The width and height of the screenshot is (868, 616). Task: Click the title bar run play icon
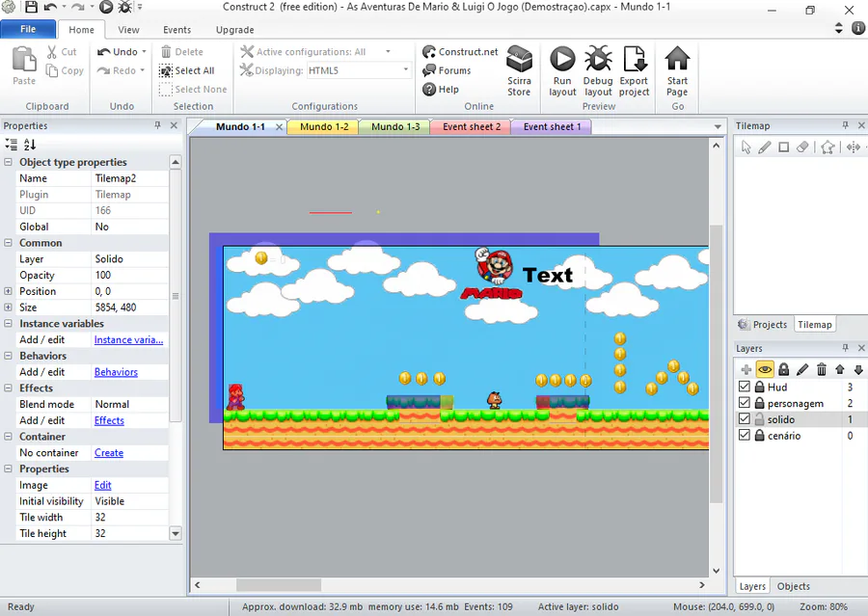[x=106, y=7]
